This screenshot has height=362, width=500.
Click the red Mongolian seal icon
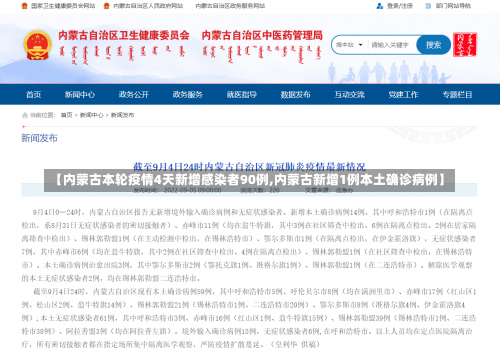[x=465, y=44]
